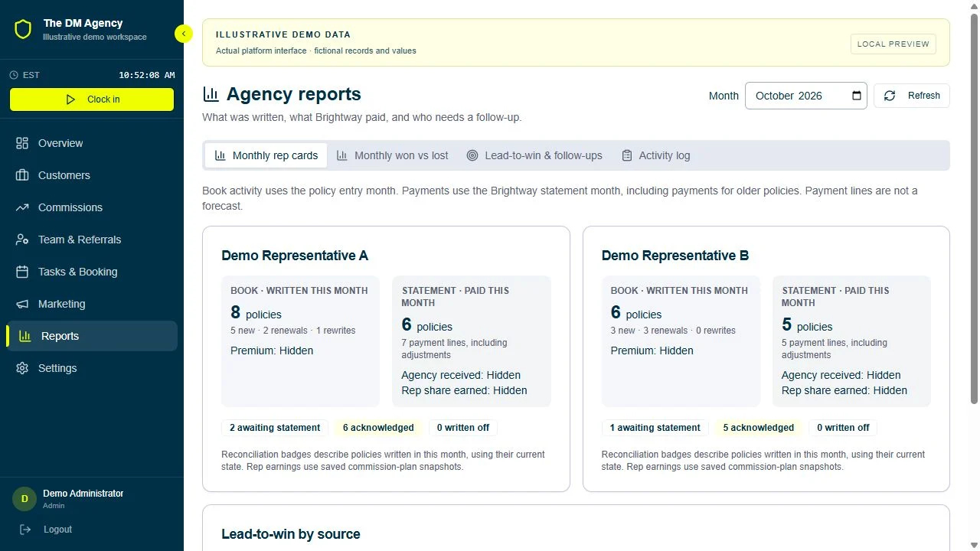The width and height of the screenshot is (980, 551).
Task: Click the Marketing megaphone icon
Action: pos(22,304)
